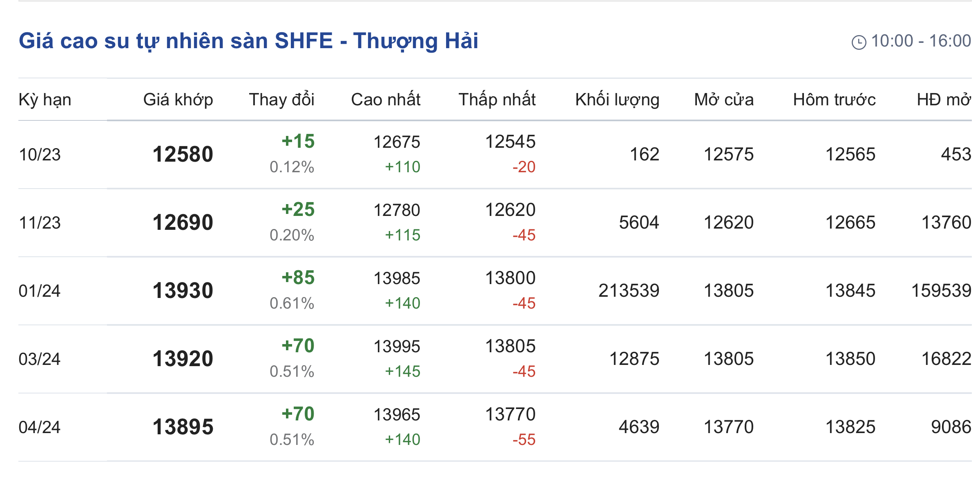
Task: Click the clock icon beside trading hours
Action: (859, 42)
